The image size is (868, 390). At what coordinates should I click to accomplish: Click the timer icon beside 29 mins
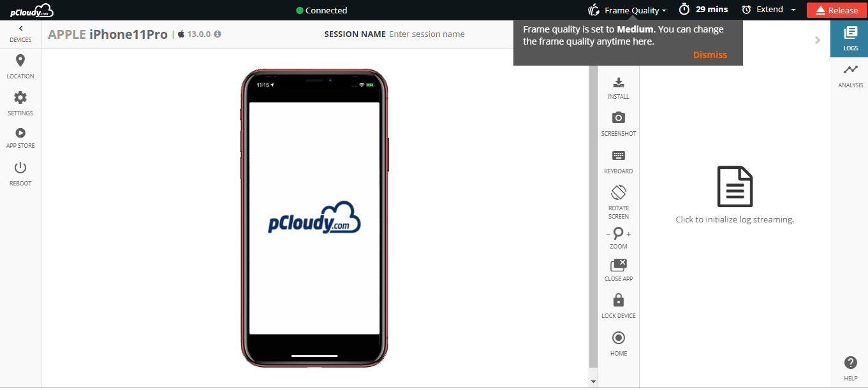(x=684, y=10)
